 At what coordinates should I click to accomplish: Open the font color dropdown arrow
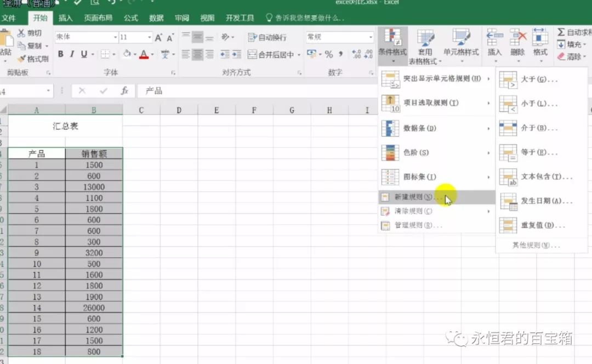click(x=152, y=55)
